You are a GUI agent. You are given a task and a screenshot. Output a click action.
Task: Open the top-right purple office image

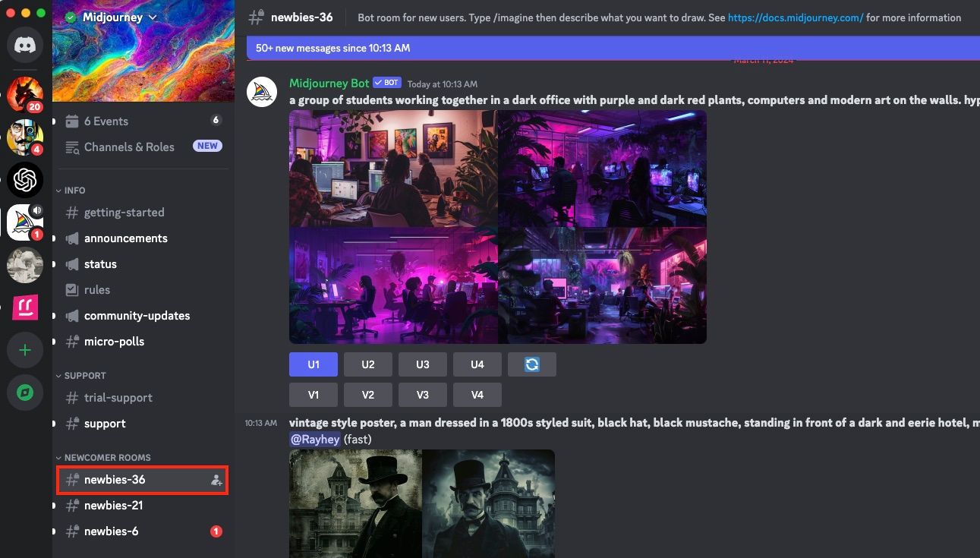pyautogui.click(x=603, y=169)
